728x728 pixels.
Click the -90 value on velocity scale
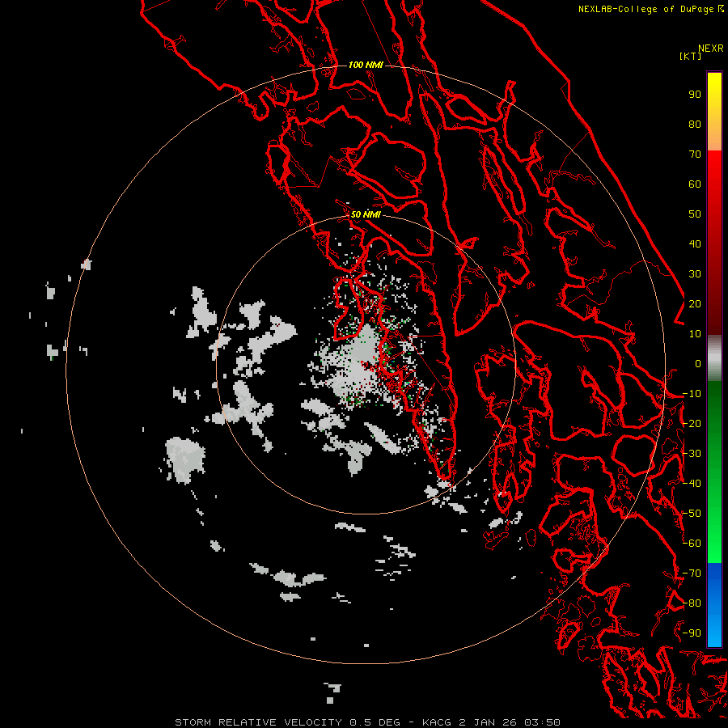692,633
